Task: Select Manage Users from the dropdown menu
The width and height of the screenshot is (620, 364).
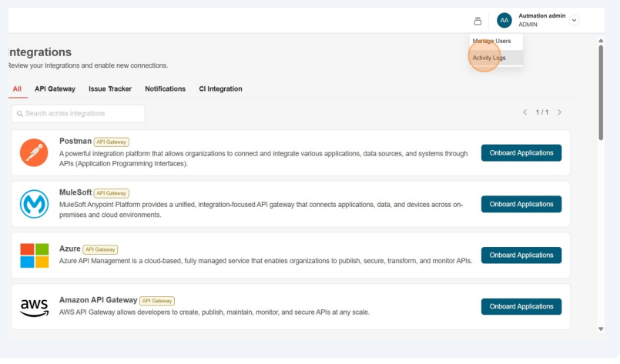Action: [491, 41]
